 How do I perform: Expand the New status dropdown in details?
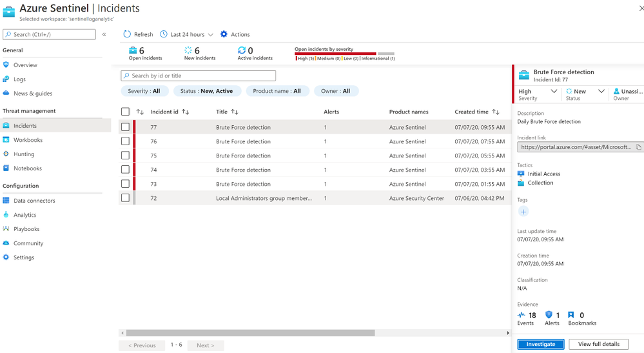[x=601, y=91]
